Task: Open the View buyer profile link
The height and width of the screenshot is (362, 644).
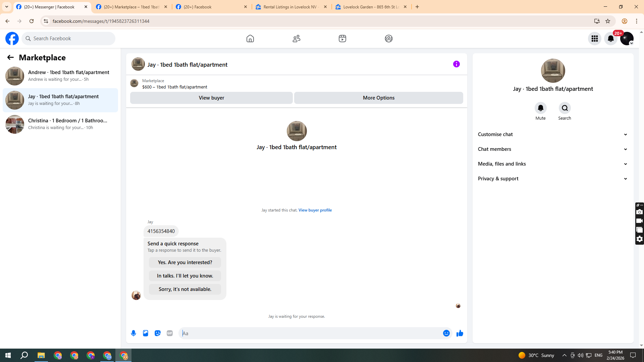Action: (x=315, y=210)
